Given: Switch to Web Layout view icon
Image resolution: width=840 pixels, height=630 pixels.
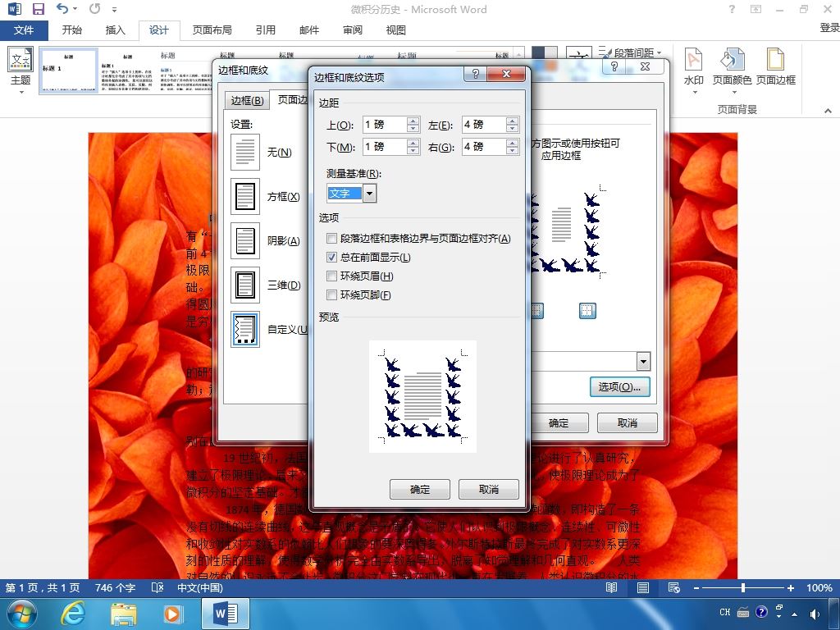Looking at the screenshot, I should coord(674,587).
